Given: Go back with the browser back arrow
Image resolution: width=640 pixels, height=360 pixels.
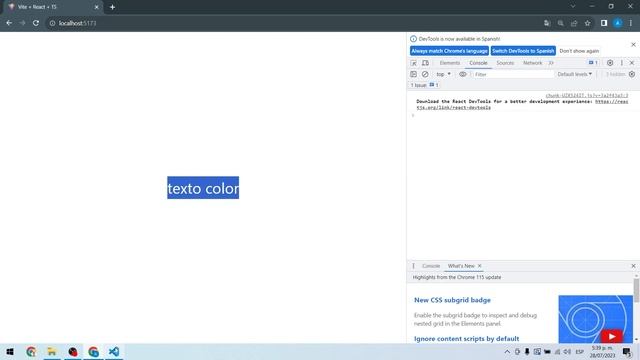Looking at the screenshot, I should click(x=9, y=23).
